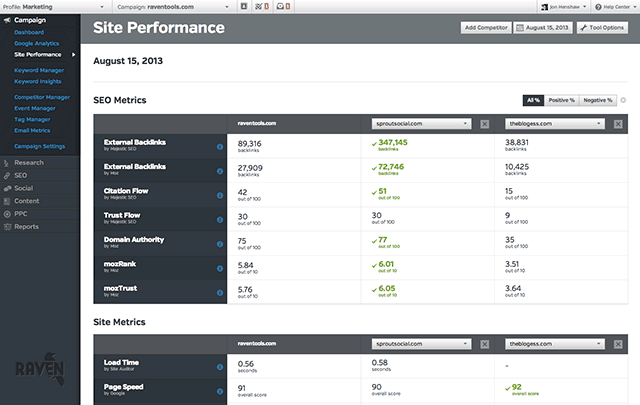Remove theblogess.com from SEO Metrics table
This screenshot has height=405, width=640.
click(618, 124)
